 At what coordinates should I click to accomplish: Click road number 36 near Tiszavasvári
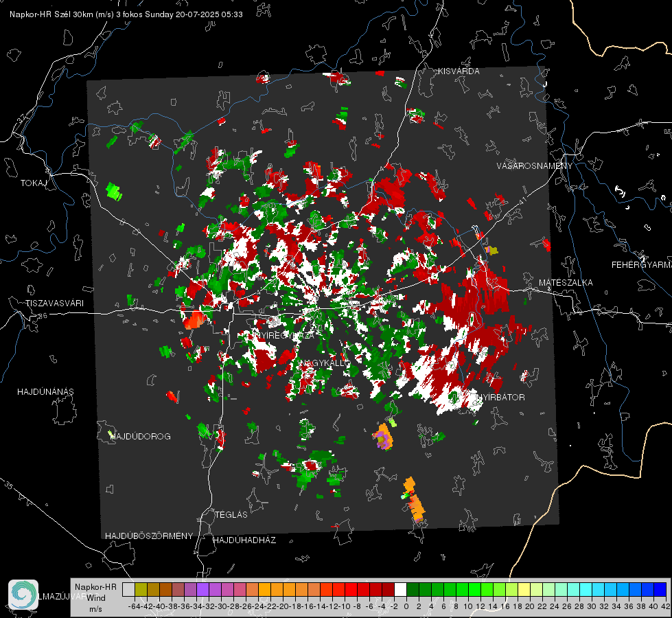[x=43, y=316]
